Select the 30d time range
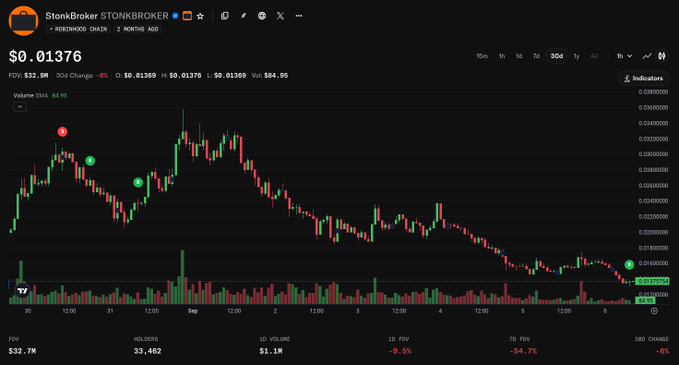This screenshot has height=365, width=679. [x=556, y=56]
